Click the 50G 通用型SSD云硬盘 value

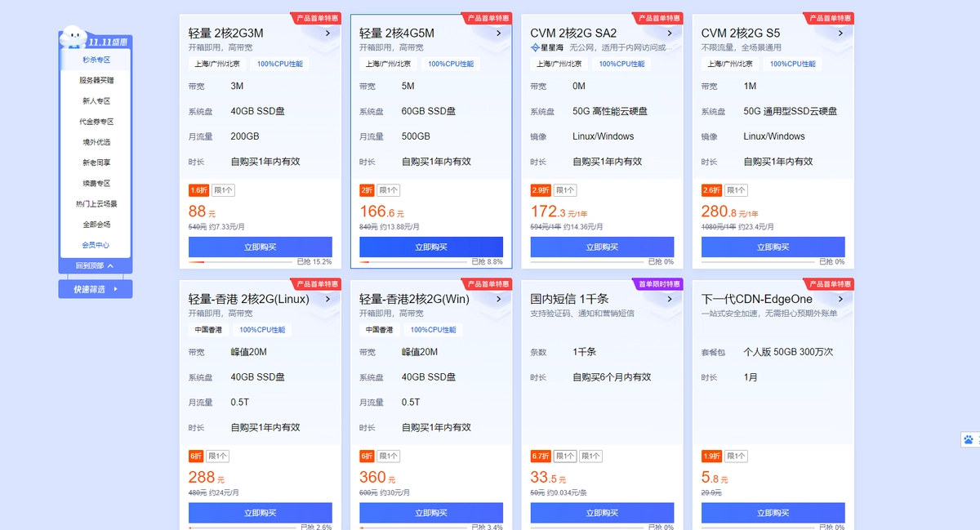coord(791,111)
